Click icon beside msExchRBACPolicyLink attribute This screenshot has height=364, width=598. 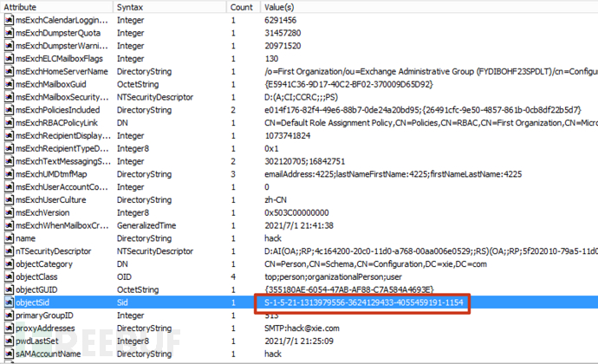coord(10,123)
